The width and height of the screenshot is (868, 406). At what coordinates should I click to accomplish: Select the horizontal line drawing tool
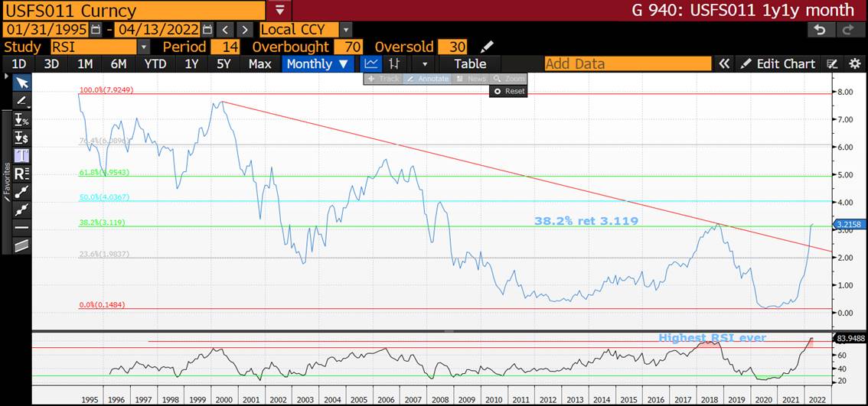tap(21, 227)
